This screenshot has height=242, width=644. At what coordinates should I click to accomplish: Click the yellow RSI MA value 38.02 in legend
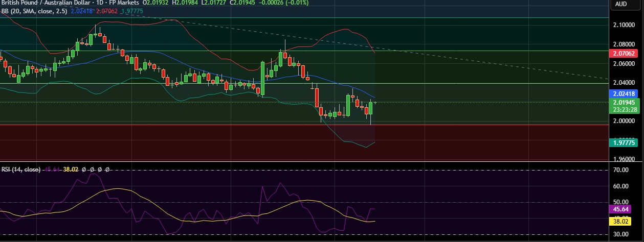(x=70, y=169)
